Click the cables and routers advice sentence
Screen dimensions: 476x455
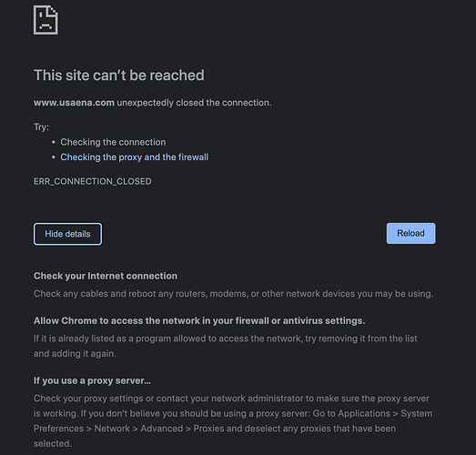[233, 294]
